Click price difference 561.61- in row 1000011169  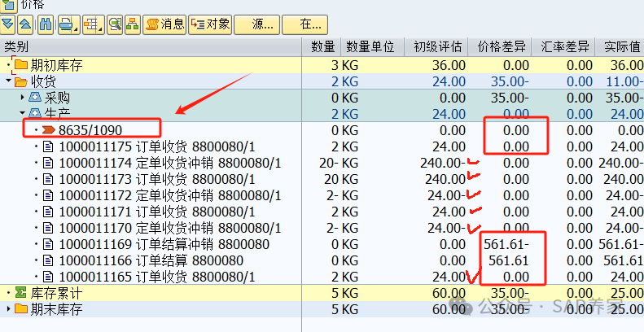pyautogui.click(x=506, y=244)
